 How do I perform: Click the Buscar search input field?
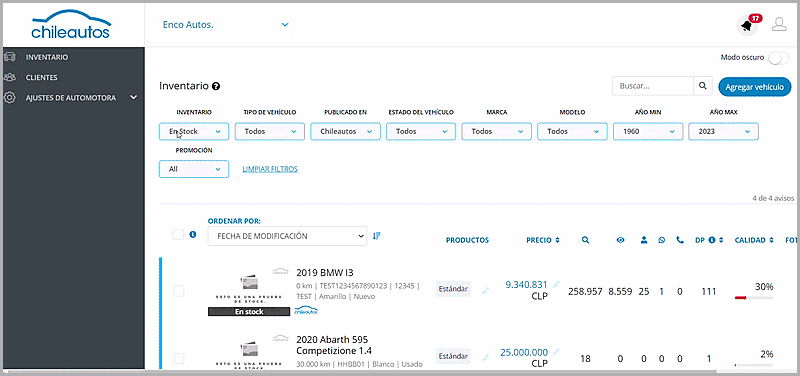[653, 86]
